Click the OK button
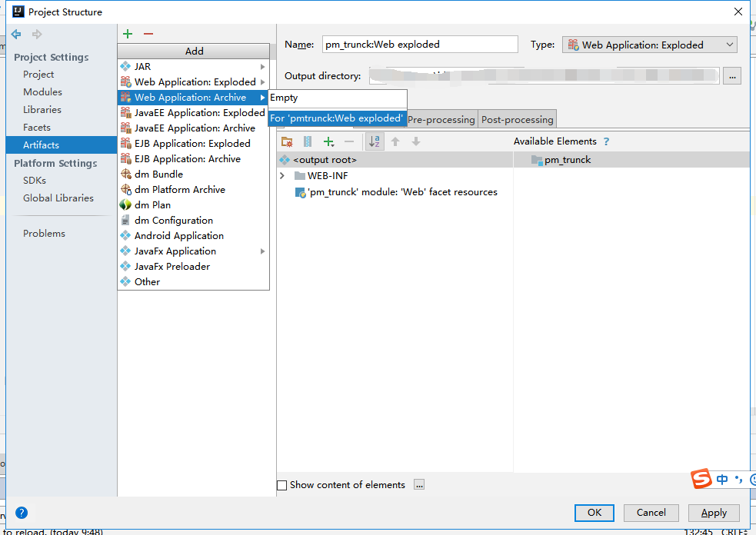Screen dimensions: 756x535 point(594,513)
